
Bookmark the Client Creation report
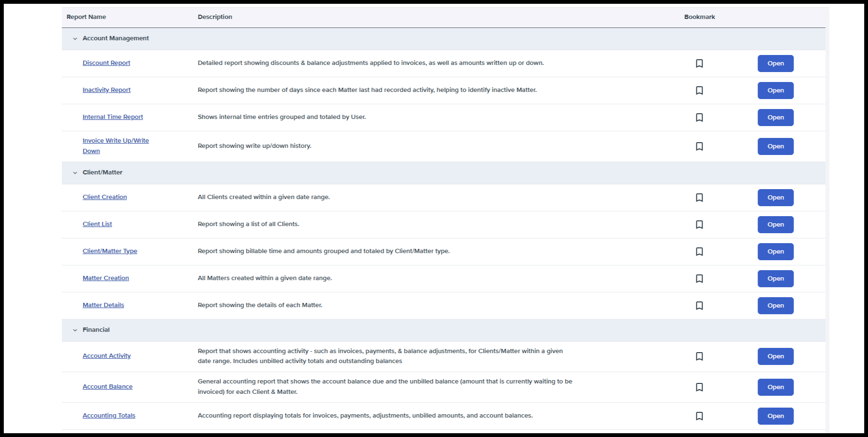pos(699,198)
